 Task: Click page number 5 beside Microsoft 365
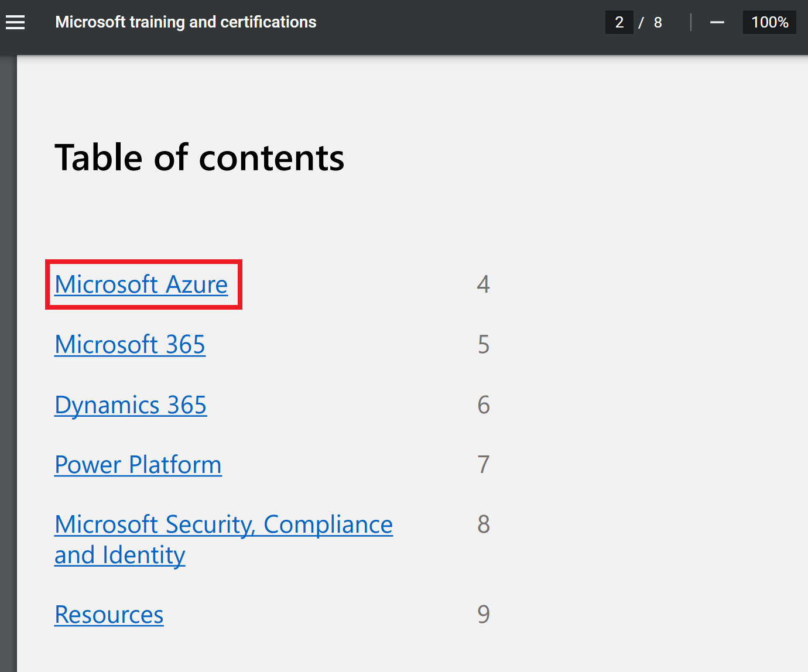coord(483,345)
